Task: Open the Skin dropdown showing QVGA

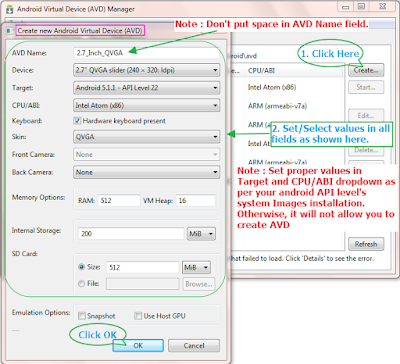Action: tap(146, 137)
